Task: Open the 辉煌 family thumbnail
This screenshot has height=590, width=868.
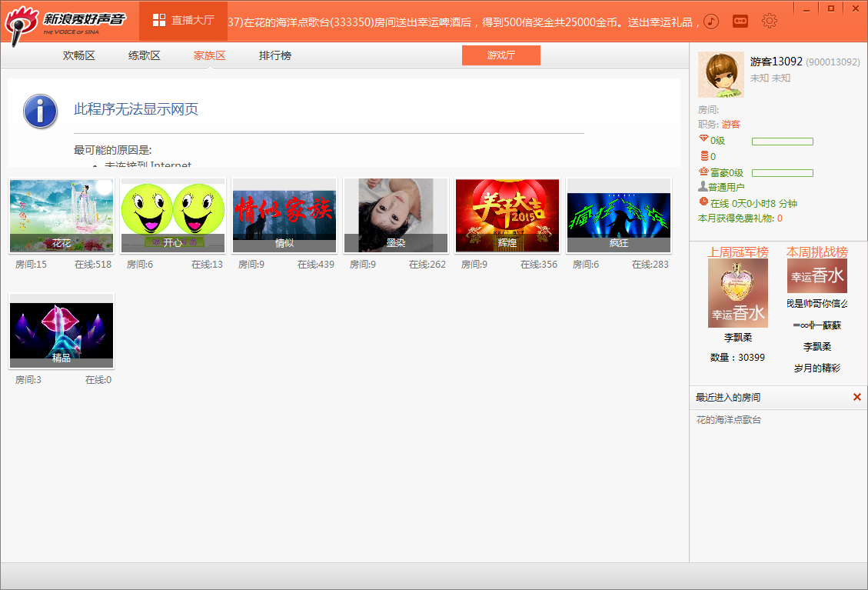Action: point(507,215)
